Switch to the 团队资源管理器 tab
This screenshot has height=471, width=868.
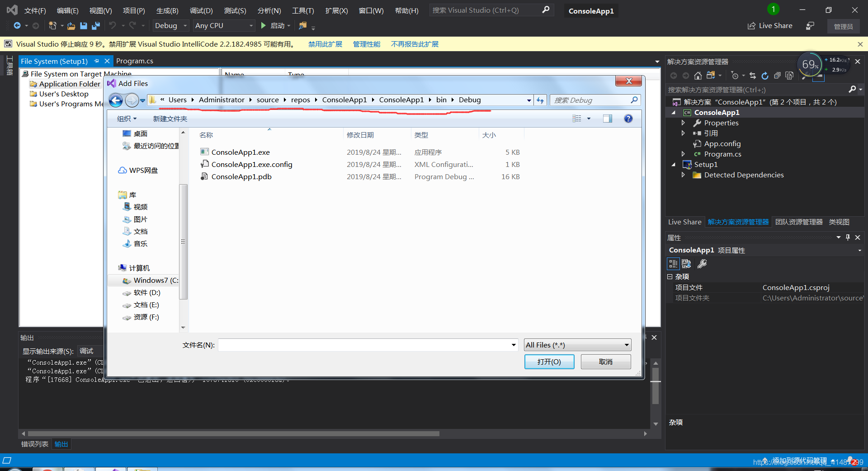click(x=799, y=222)
